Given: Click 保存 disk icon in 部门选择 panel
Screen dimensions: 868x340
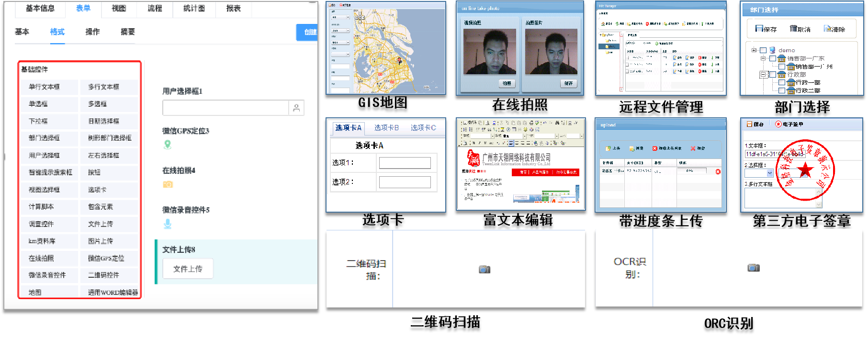Looking at the screenshot, I should coord(759,29).
